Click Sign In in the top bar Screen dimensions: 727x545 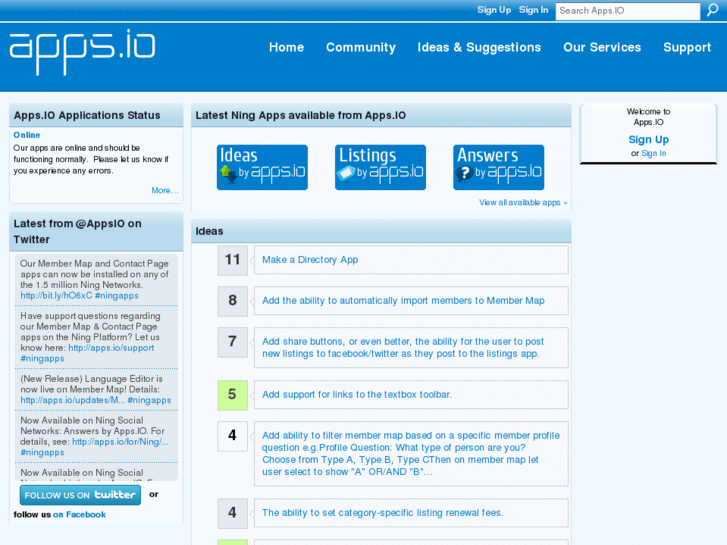click(x=533, y=10)
